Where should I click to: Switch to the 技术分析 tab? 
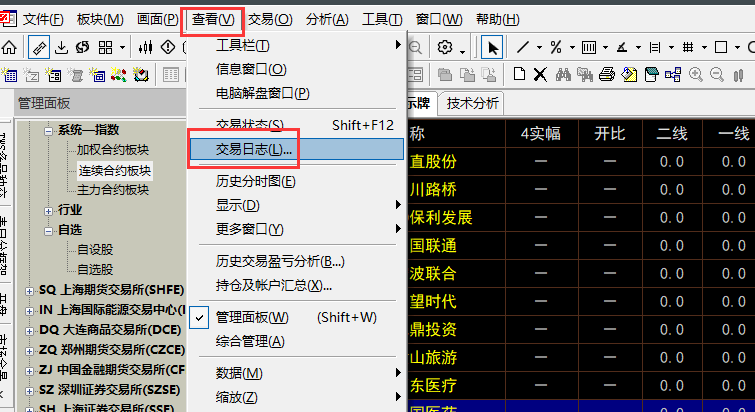click(472, 103)
